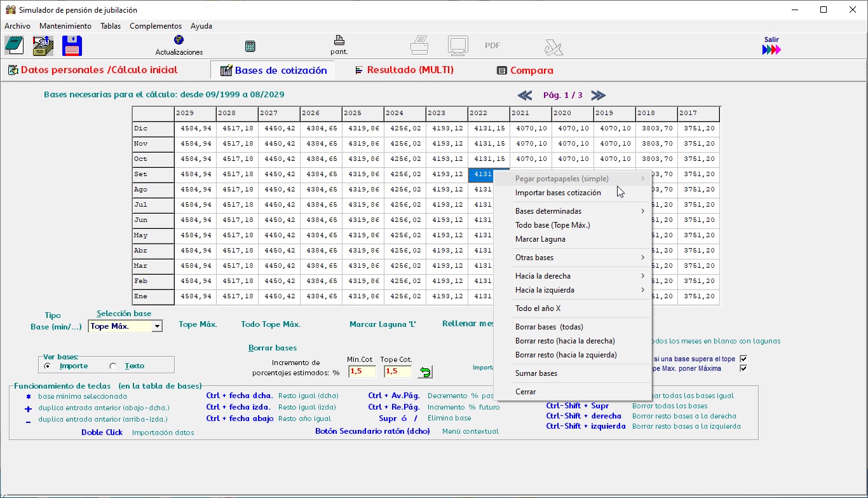This screenshot has height=498, width=868.
Task: Choose Todo base (Tope Máx.) menu entry
Action: click(573, 225)
